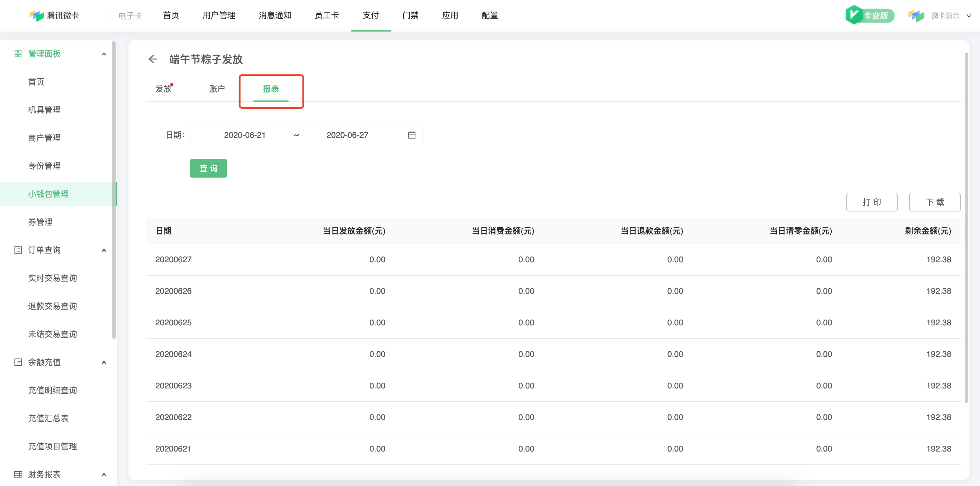Open sidebar item 实时交易查询

point(53,278)
